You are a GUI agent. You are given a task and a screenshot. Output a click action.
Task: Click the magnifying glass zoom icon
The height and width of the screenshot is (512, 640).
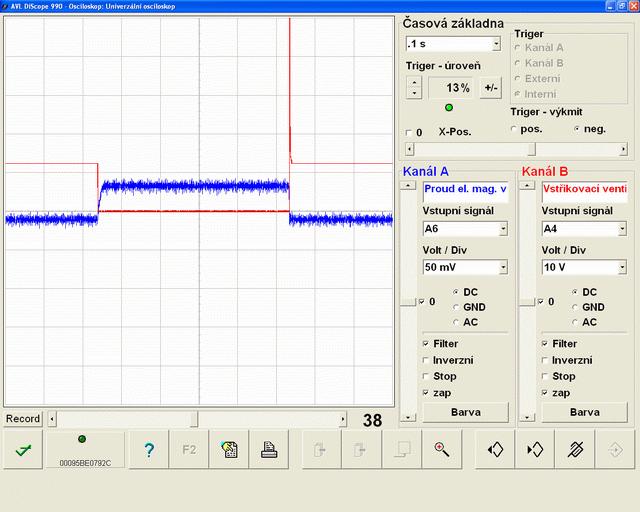441,450
